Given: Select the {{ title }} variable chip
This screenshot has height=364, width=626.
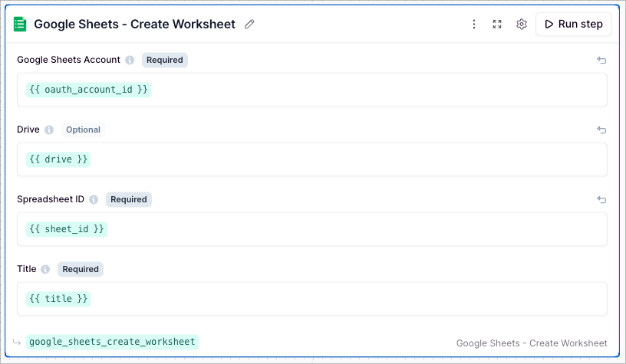Looking at the screenshot, I should click(58, 299).
